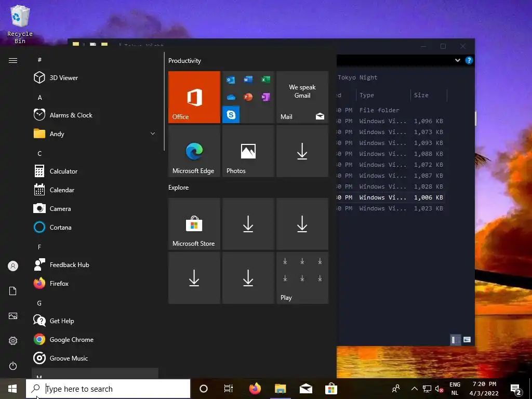Open the Calculator app

tap(95, 171)
